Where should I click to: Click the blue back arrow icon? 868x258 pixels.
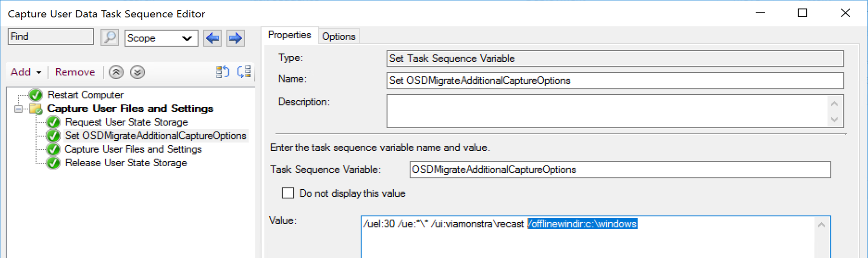click(x=213, y=38)
